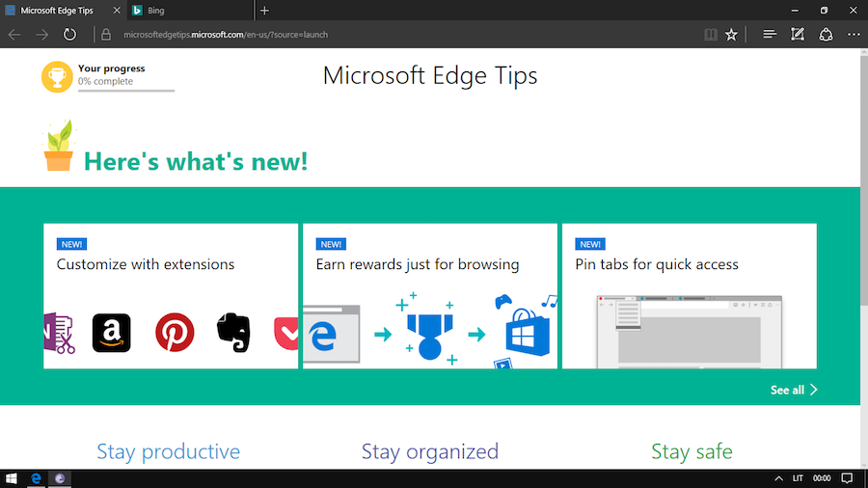Open the Settings and more menu
The width and height of the screenshot is (868, 488).
(854, 35)
